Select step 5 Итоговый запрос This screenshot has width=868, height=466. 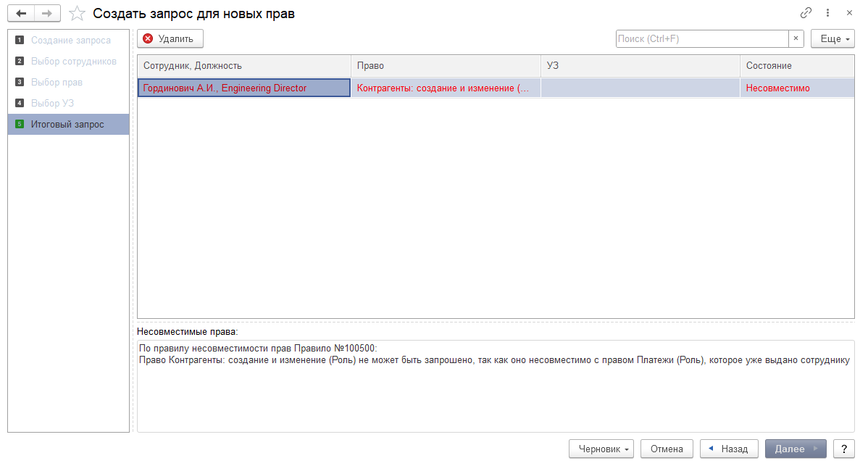[x=69, y=124]
